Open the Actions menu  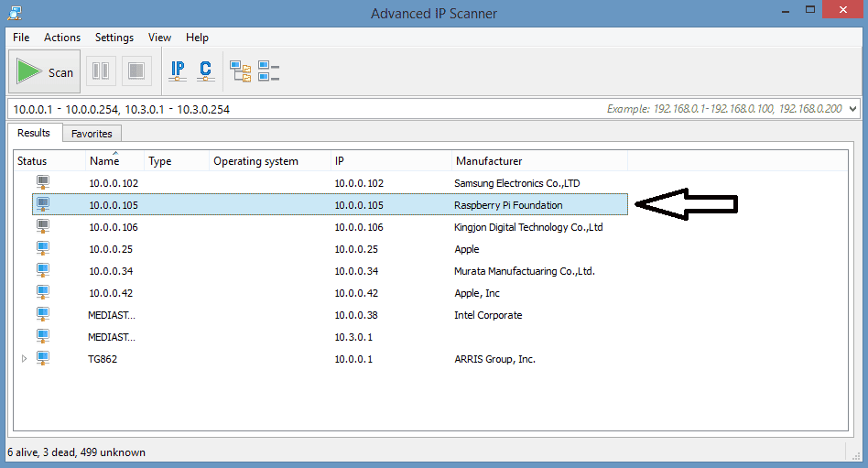point(62,38)
